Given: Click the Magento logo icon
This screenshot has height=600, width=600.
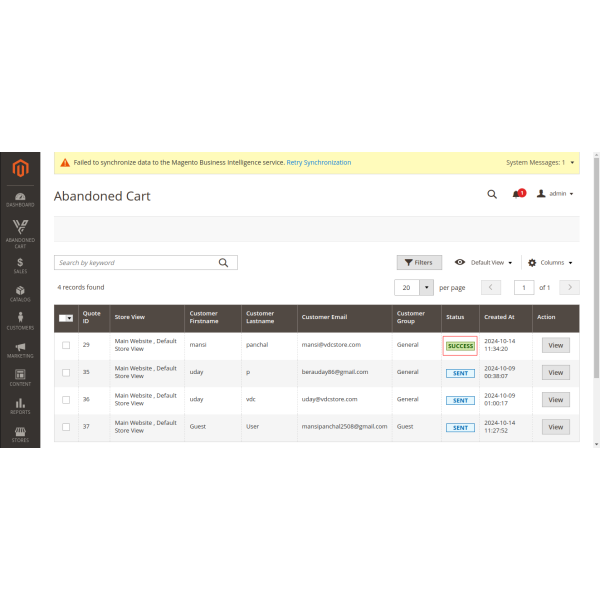Looking at the screenshot, I should [x=20, y=170].
